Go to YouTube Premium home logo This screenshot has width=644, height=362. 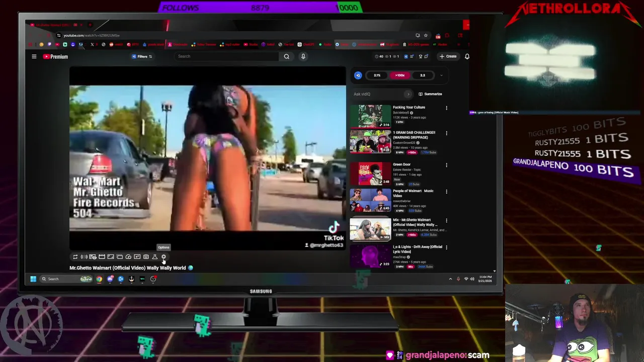(x=55, y=56)
